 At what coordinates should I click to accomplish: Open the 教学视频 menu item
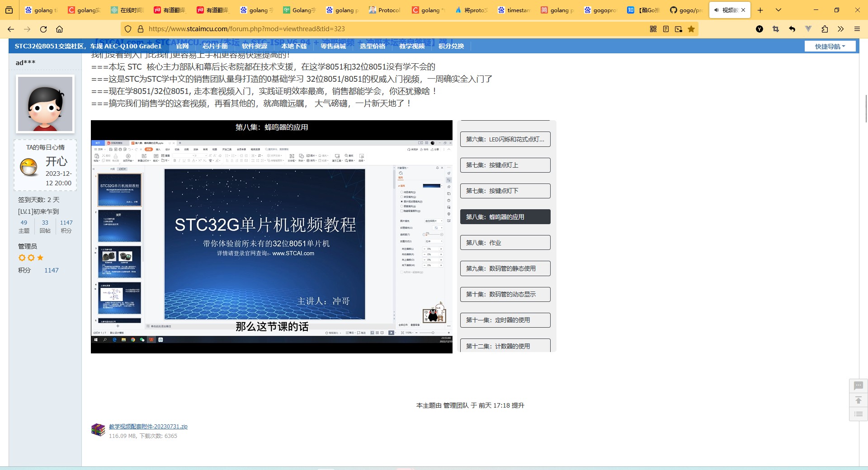tap(412, 46)
